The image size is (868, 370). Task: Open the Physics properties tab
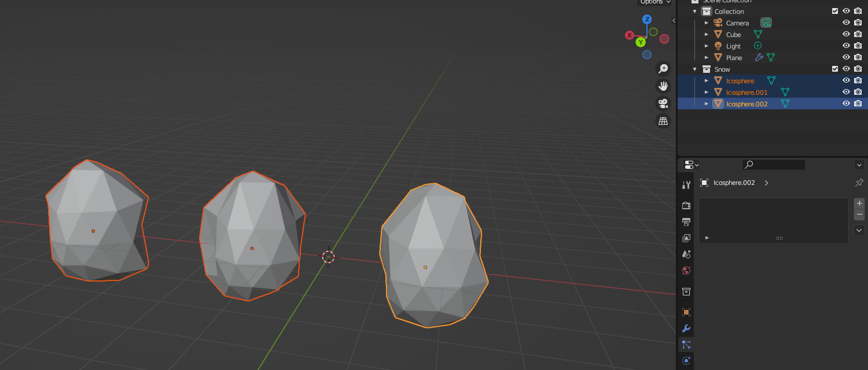click(x=686, y=361)
